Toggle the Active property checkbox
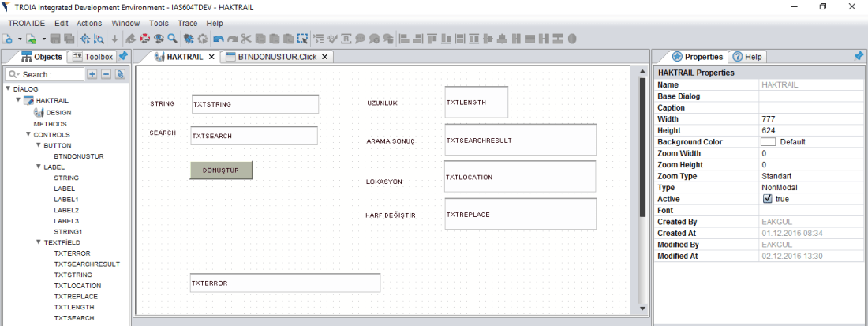Image resolution: width=868 pixels, height=326 pixels. click(x=768, y=200)
